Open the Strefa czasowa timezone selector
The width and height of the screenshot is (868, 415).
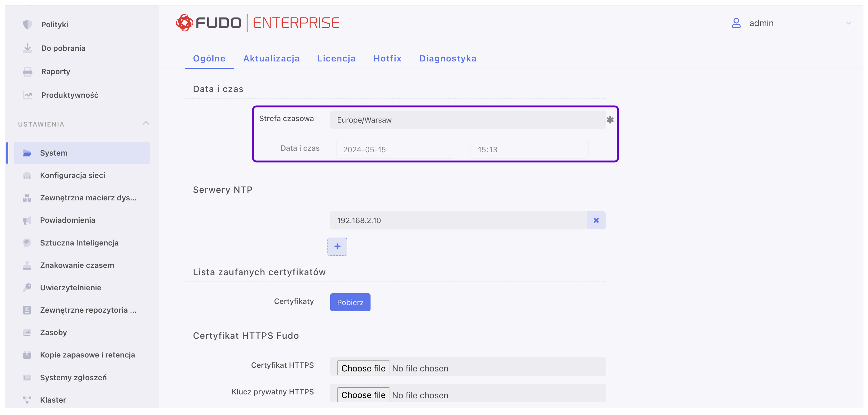coord(467,120)
